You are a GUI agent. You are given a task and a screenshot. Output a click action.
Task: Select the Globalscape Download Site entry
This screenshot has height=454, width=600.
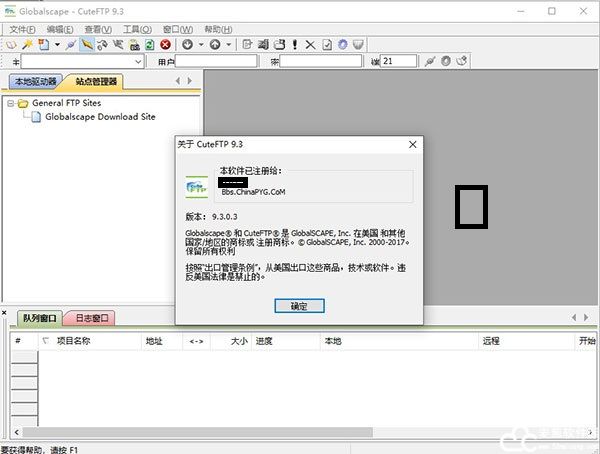[x=99, y=117]
